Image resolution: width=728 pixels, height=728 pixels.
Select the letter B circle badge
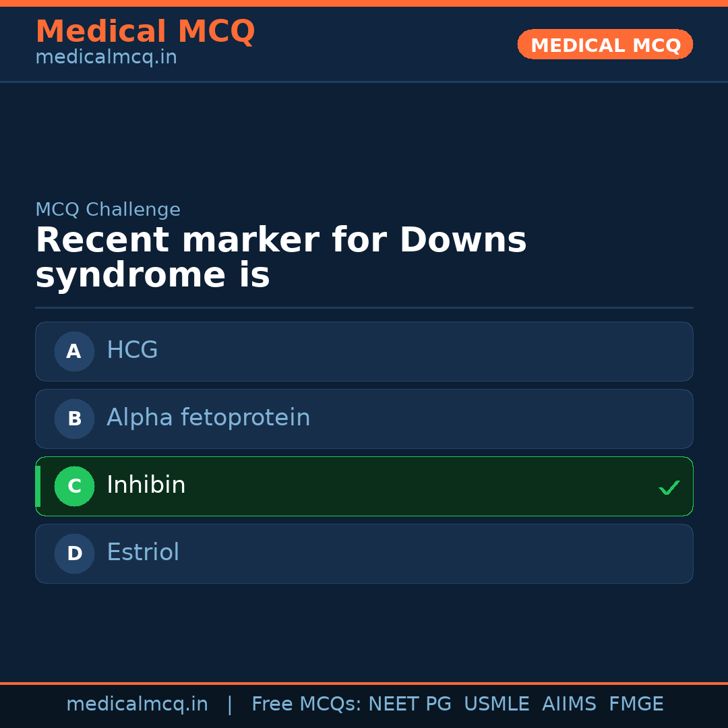(74, 419)
